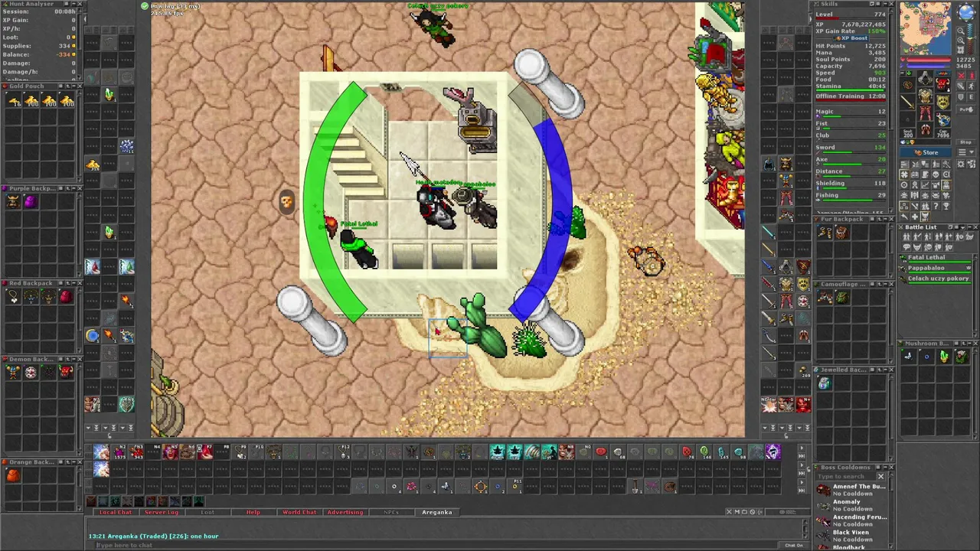Open the main menu dropdown beside Store

point(965,152)
